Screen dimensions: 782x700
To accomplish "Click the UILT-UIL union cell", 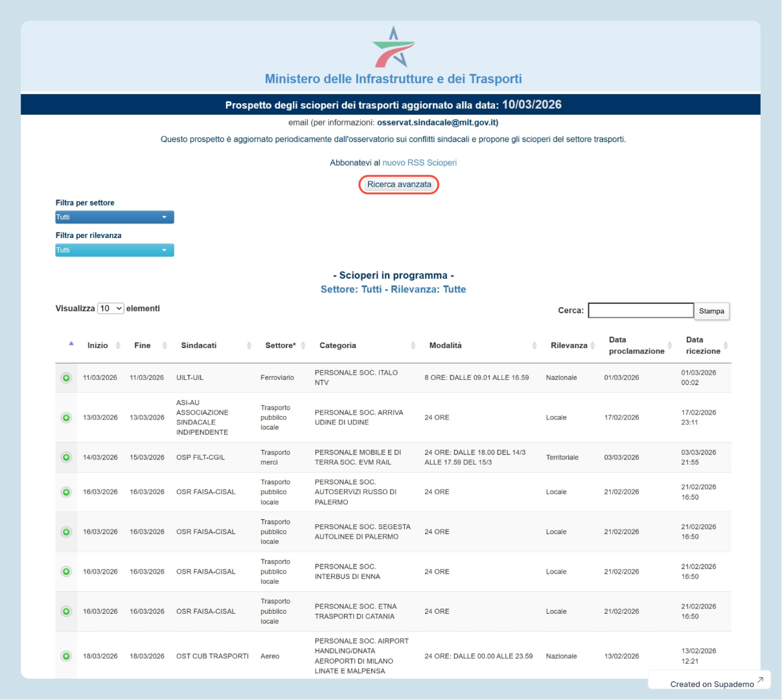I will coord(190,378).
